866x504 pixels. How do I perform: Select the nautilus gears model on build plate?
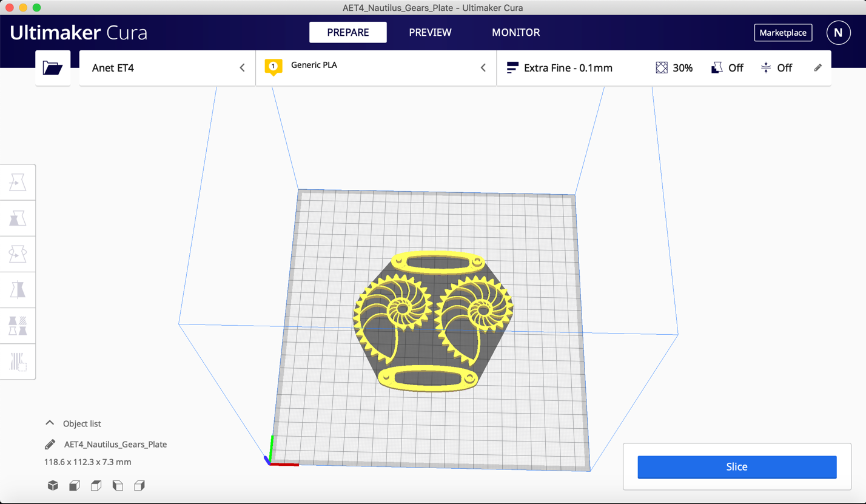(433, 321)
